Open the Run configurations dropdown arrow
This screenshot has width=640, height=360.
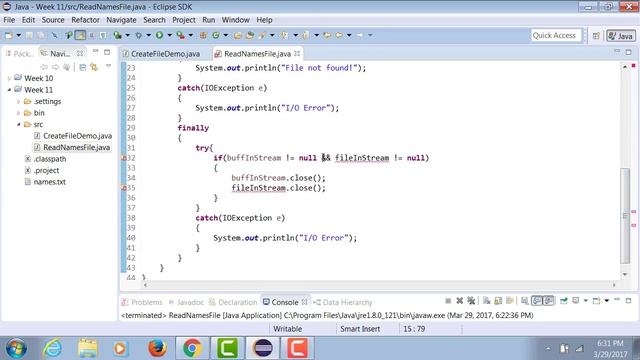coord(169,36)
